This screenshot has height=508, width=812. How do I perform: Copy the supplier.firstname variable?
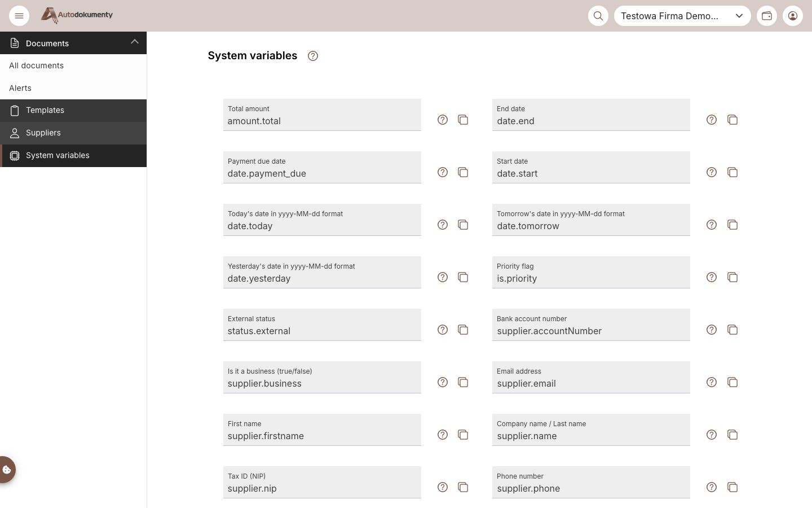[x=463, y=435]
